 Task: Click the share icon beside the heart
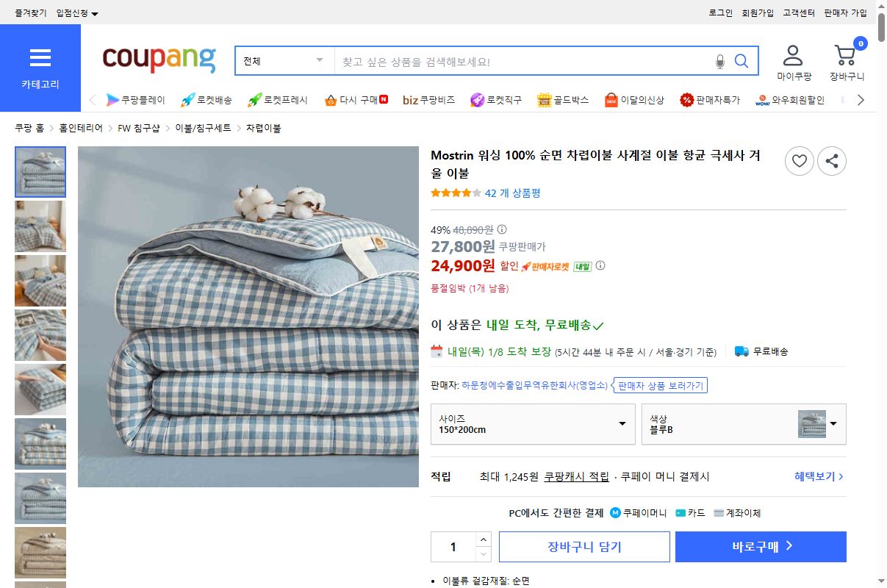(831, 161)
